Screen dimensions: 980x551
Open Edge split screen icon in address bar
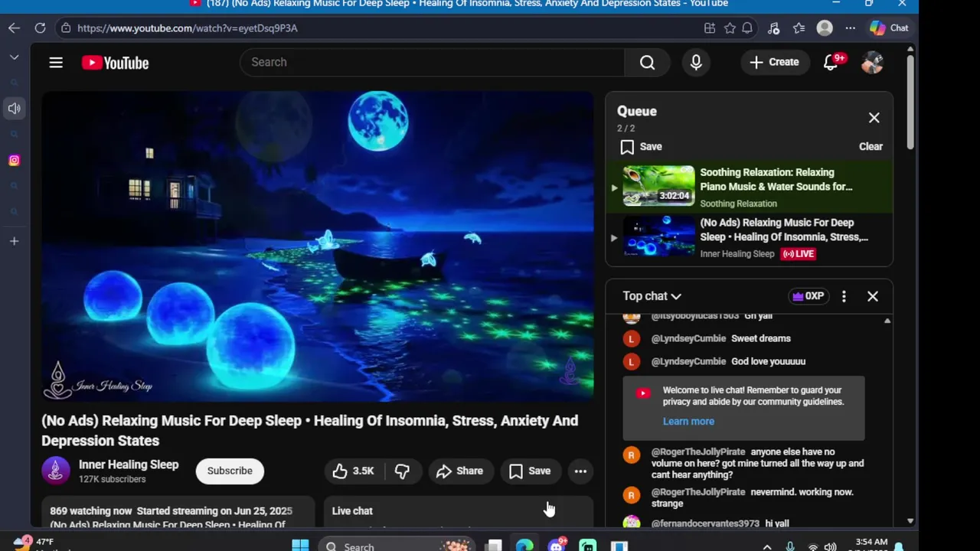click(x=710, y=28)
